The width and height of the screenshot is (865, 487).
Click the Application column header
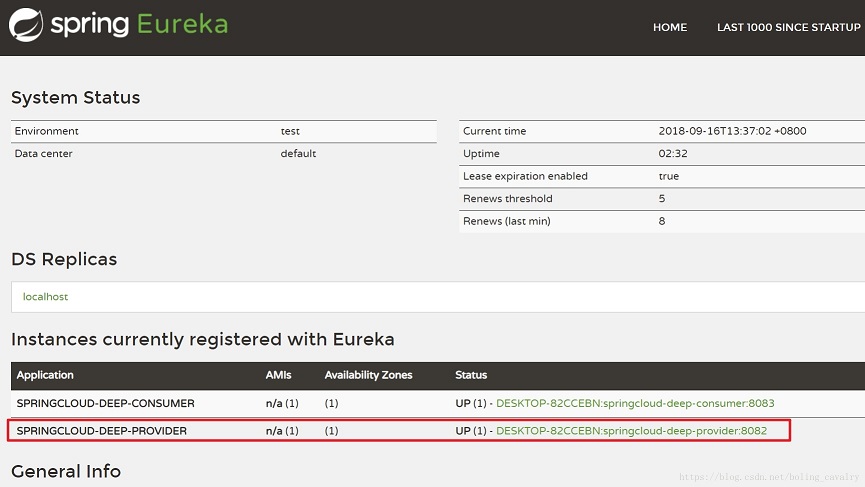coord(45,375)
